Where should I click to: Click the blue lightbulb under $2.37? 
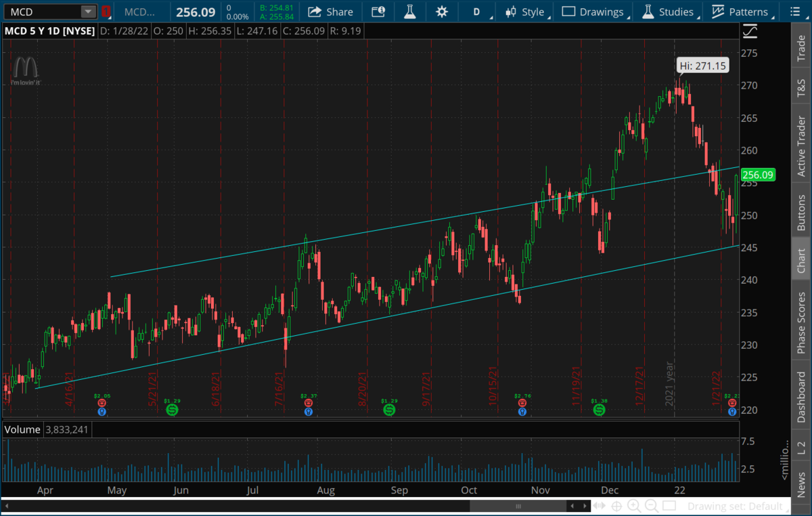pyautogui.click(x=309, y=411)
